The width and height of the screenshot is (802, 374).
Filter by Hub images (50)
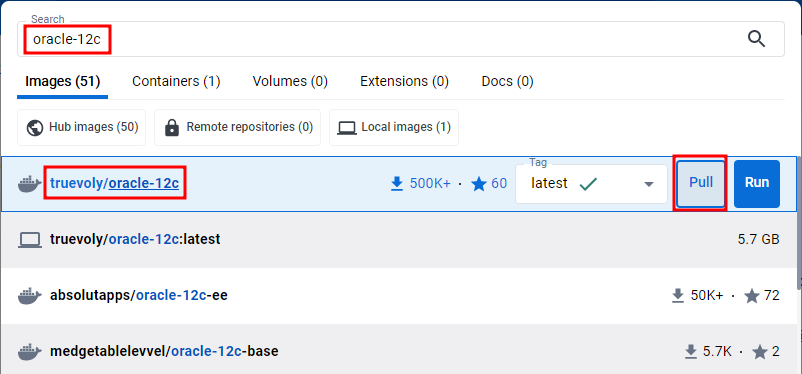click(81, 127)
